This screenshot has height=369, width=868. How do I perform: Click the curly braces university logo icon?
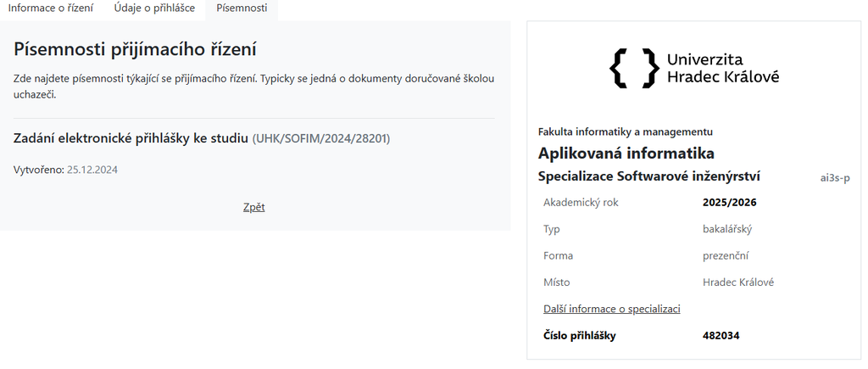[634, 68]
